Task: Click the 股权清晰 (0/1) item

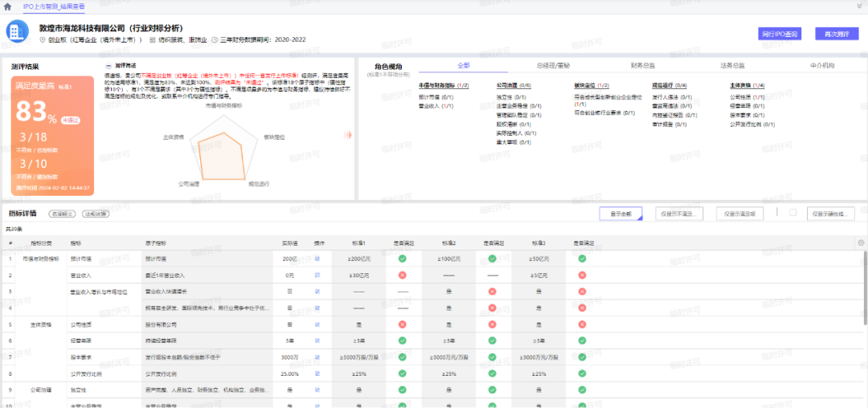Action: [x=514, y=124]
